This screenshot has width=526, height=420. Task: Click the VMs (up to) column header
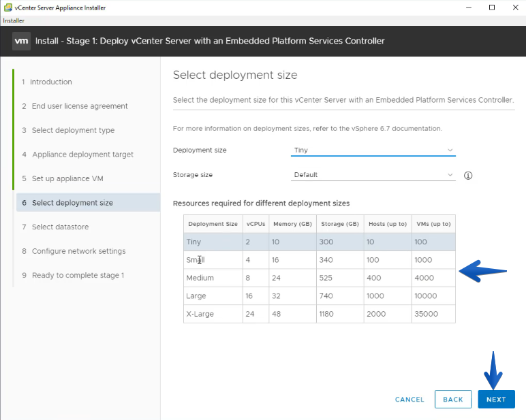(x=433, y=224)
